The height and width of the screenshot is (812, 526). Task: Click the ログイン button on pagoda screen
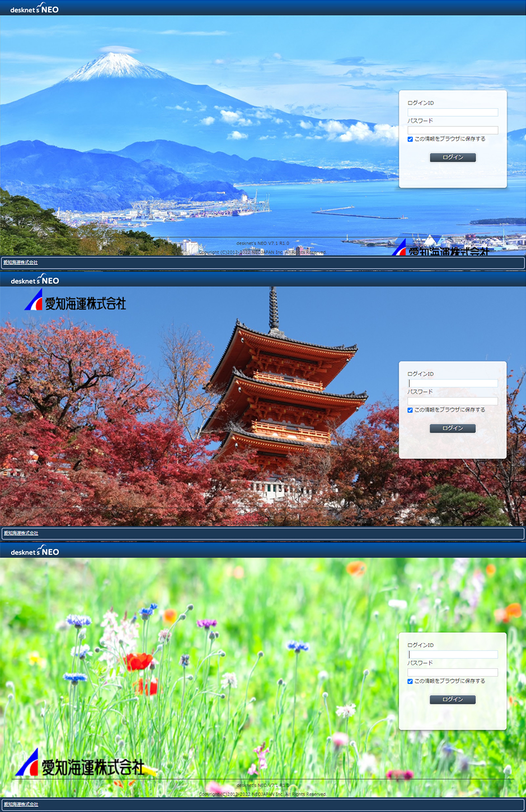453,428
